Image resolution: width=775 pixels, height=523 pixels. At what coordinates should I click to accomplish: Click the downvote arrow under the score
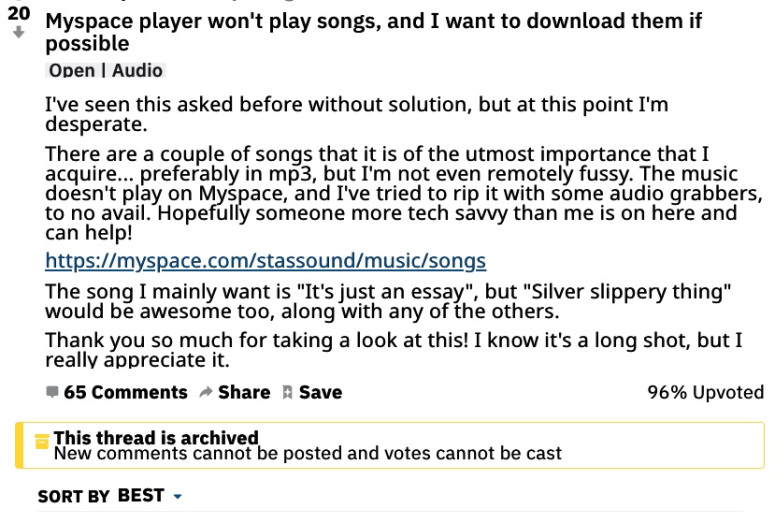(x=19, y=33)
